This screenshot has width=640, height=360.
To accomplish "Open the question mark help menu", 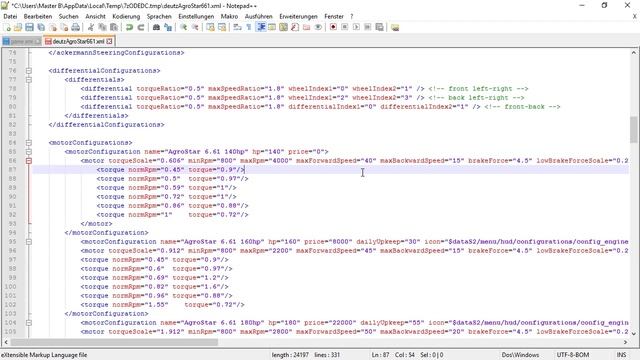I will (351, 16).
